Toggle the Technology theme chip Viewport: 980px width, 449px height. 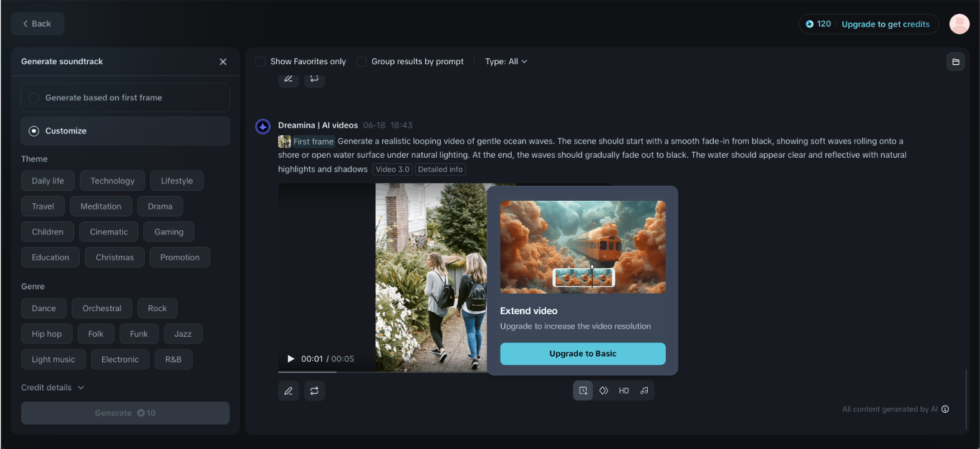tap(112, 181)
